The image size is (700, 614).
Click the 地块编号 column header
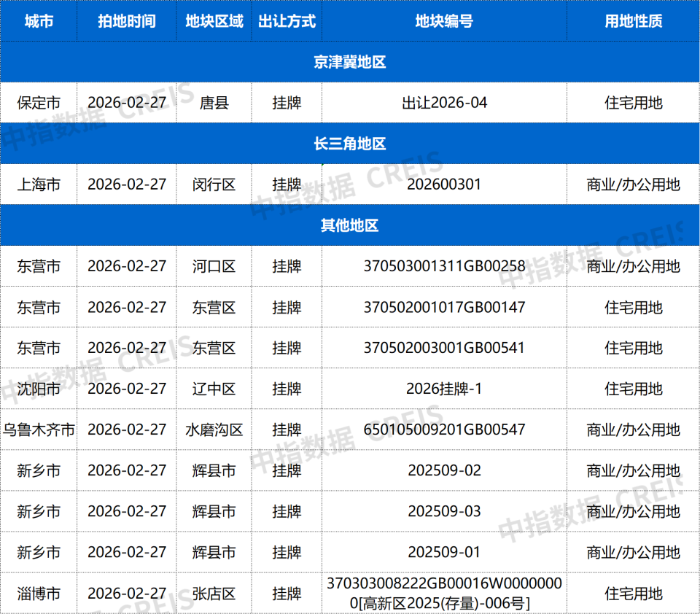(445, 22)
